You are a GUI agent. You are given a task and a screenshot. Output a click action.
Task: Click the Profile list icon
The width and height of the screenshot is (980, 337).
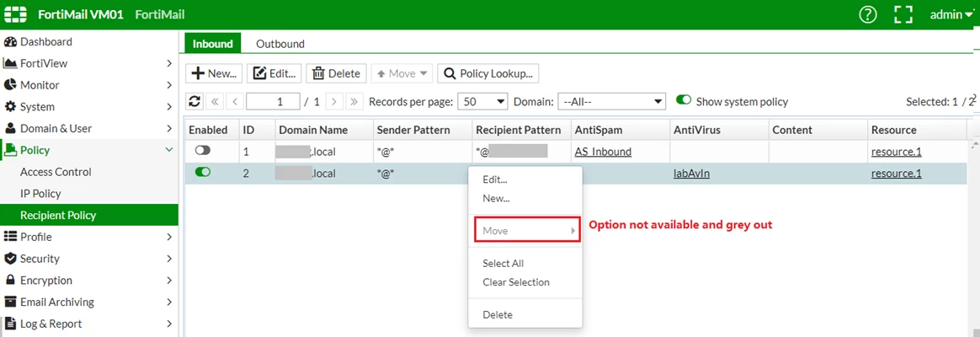(10, 237)
